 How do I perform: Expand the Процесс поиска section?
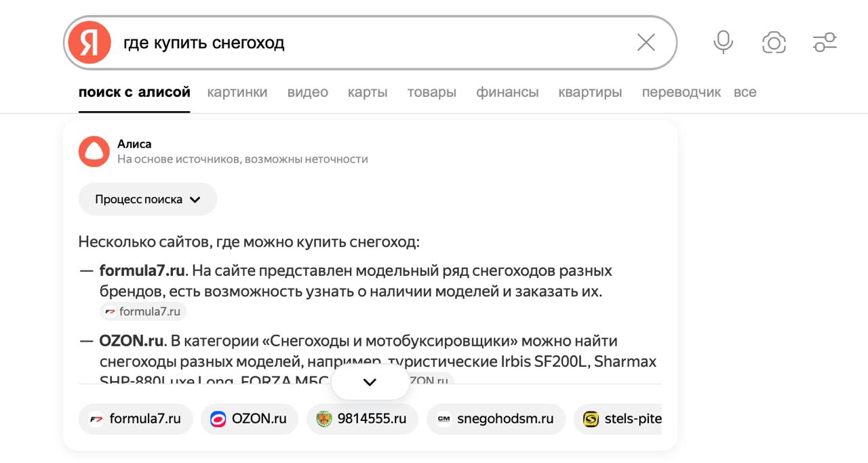[x=147, y=199]
